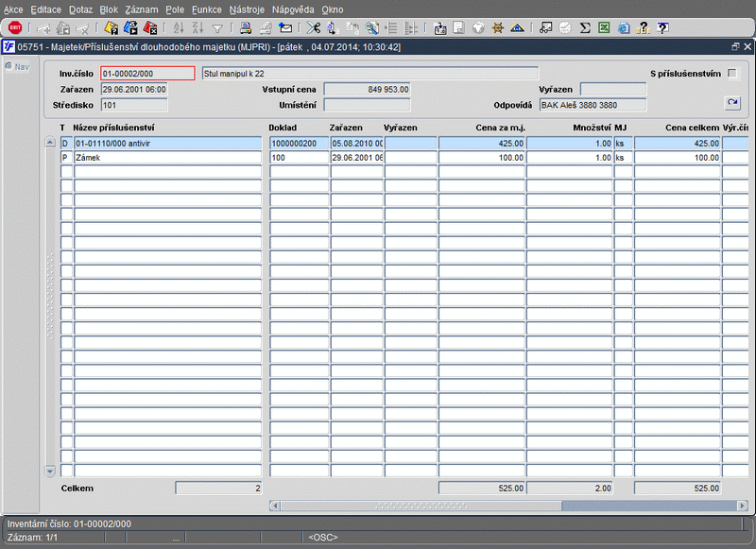Toggle the S příslušenstvím checkbox

(x=732, y=74)
